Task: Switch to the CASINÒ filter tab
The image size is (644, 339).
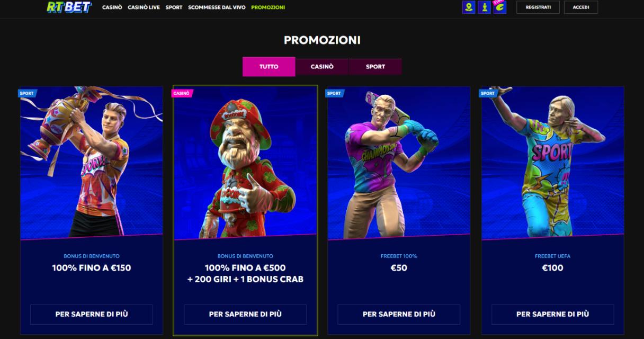Action: (x=322, y=67)
